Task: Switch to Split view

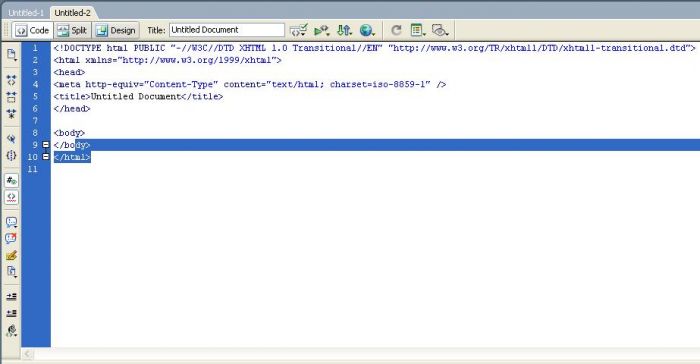Action: tap(73, 30)
